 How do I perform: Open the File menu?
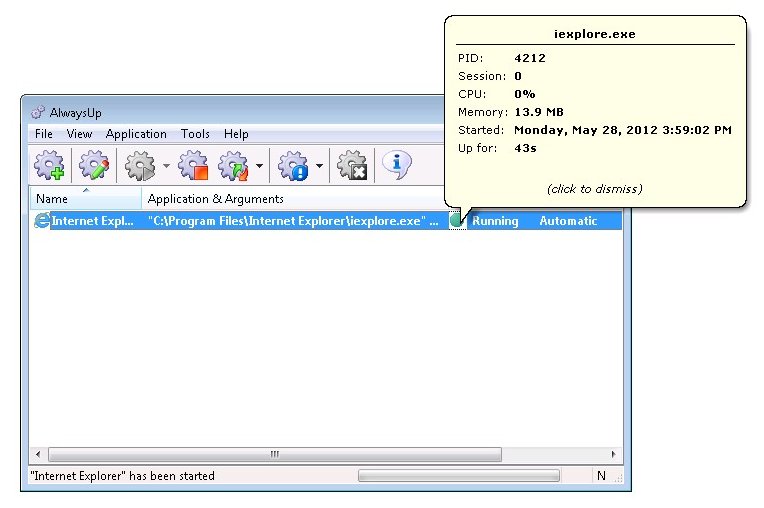tap(44, 134)
